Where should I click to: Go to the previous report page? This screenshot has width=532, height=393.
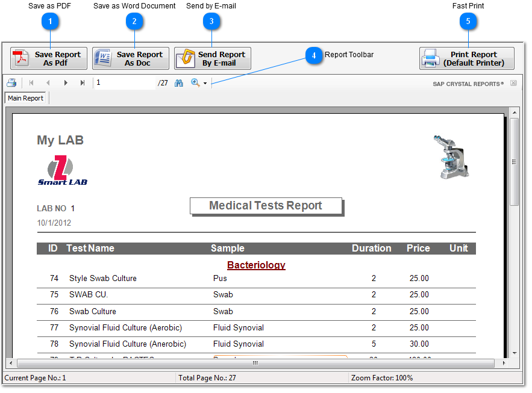[x=48, y=83]
